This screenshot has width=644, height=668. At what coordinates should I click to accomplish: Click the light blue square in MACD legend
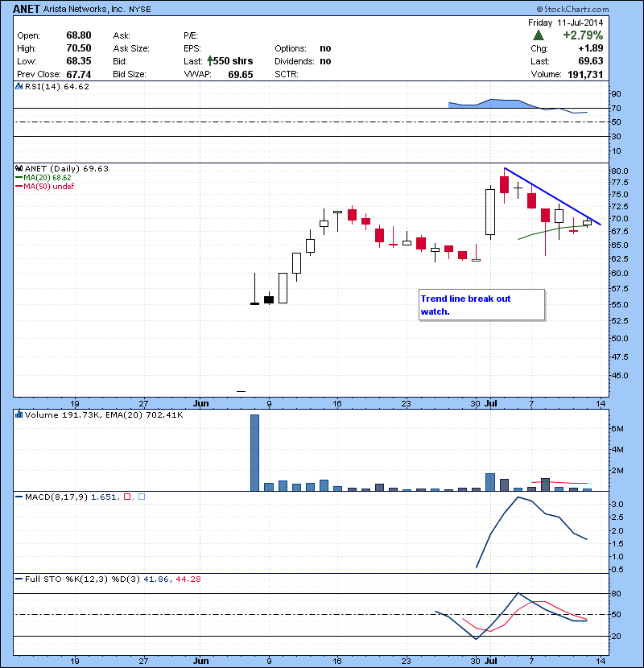coord(142,497)
